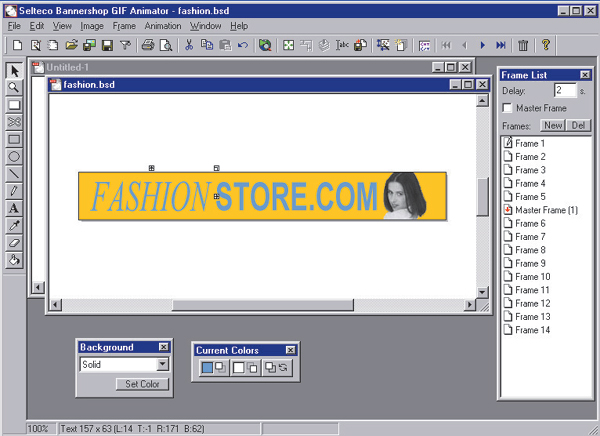Open the File menu
This screenshot has height=436, width=600.
pyautogui.click(x=14, y=26)
